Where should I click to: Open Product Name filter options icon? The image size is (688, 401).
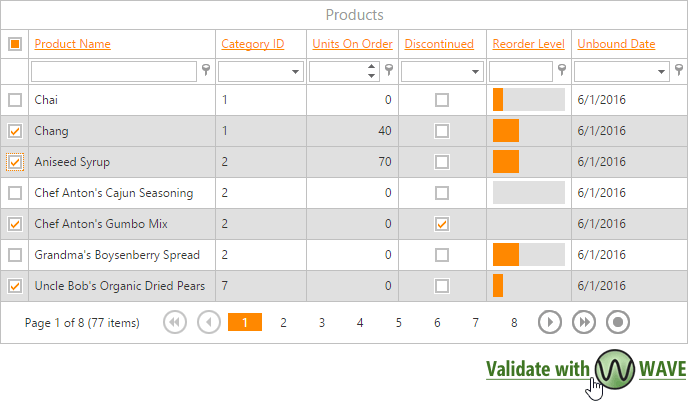[207, 71]
